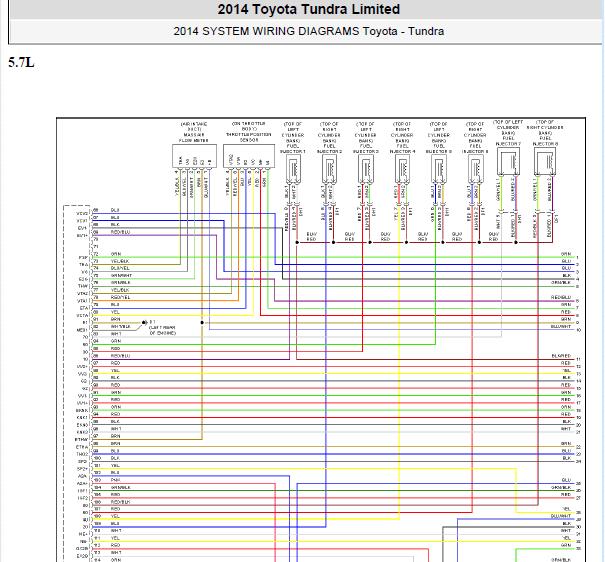
Task: Click the Fuel Injector 1 coil symbol
Action: click(293, 170)
